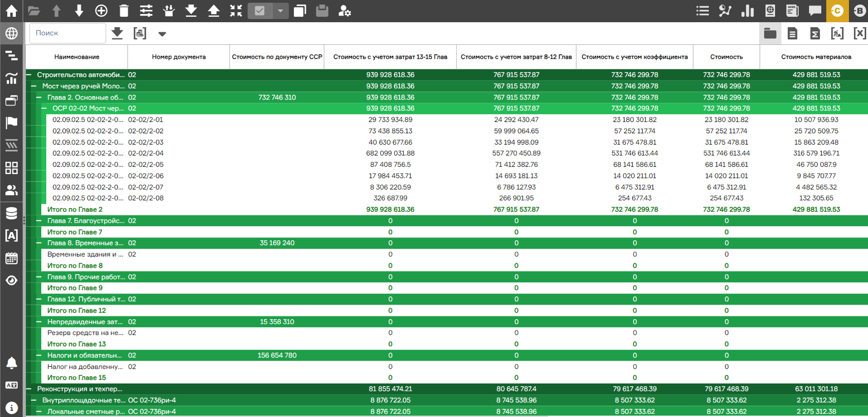The image size is (868, 417).
Task: Click Номер документа column header
Action: (x=179, y=57)
